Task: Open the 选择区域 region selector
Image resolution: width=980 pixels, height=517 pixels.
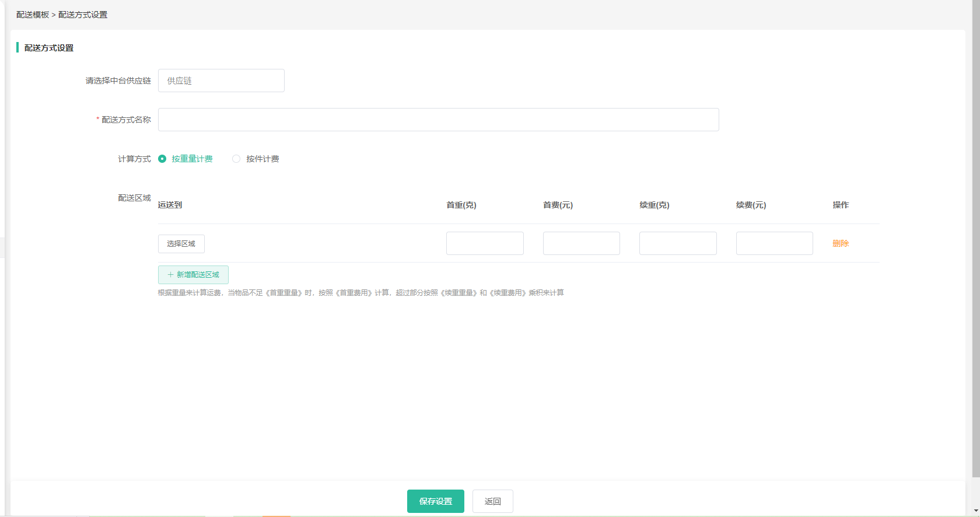Action: (181, 244)
